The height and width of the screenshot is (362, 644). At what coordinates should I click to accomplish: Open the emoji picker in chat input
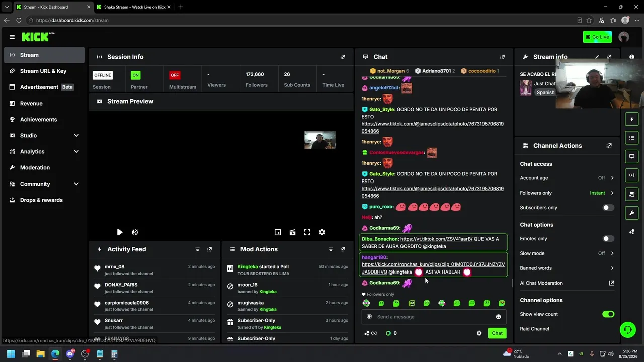pyautogui.click(x=499, y=317)
